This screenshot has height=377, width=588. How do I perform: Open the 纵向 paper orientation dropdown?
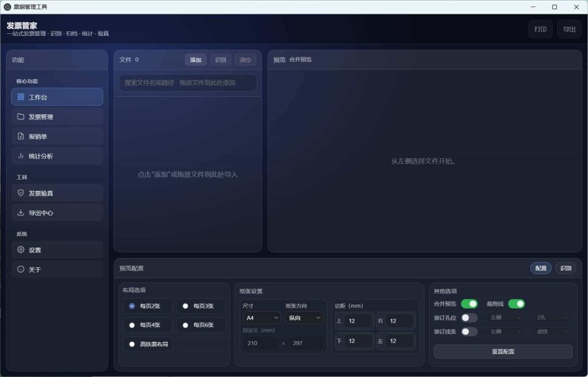pyautogui.click(x=302, y=318)
